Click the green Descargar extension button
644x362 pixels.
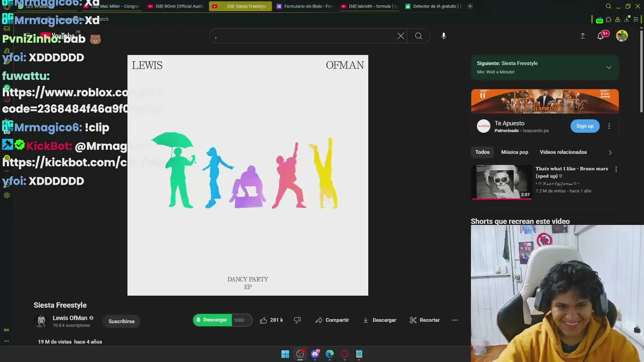(x=212, y=320)
